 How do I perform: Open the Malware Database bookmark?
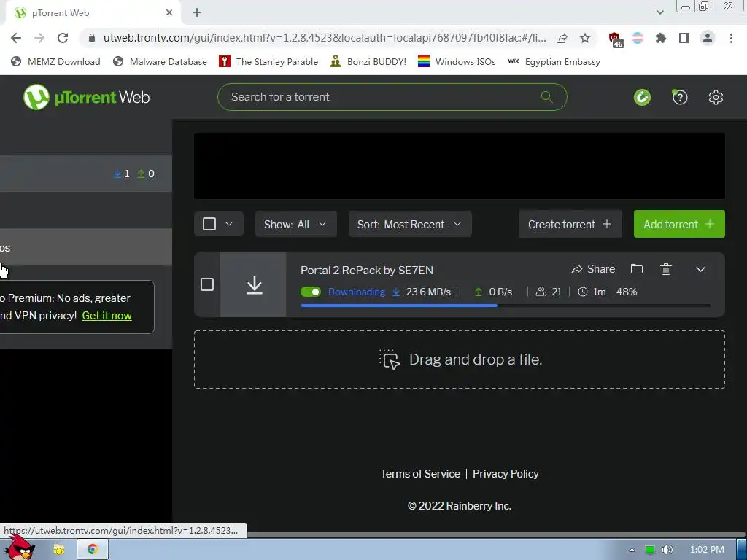[x=160, y=61]
